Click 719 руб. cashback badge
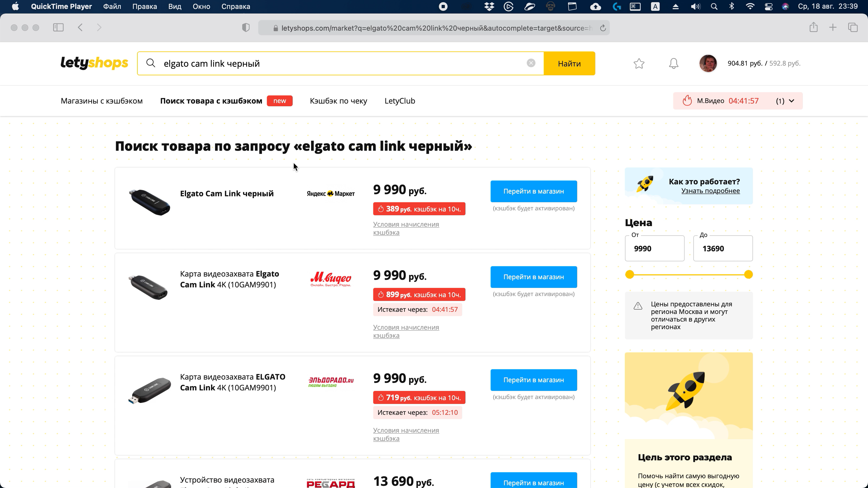This screenshot has height=488, width=868. point(419,398)
